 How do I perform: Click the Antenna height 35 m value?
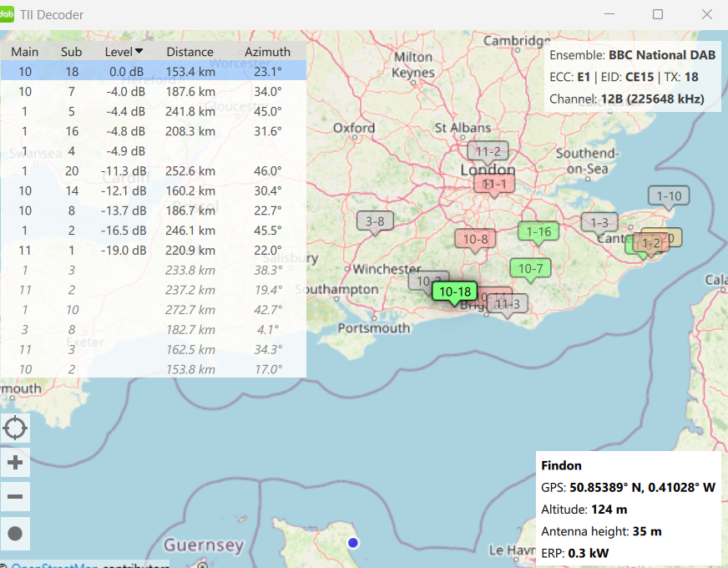647,531
